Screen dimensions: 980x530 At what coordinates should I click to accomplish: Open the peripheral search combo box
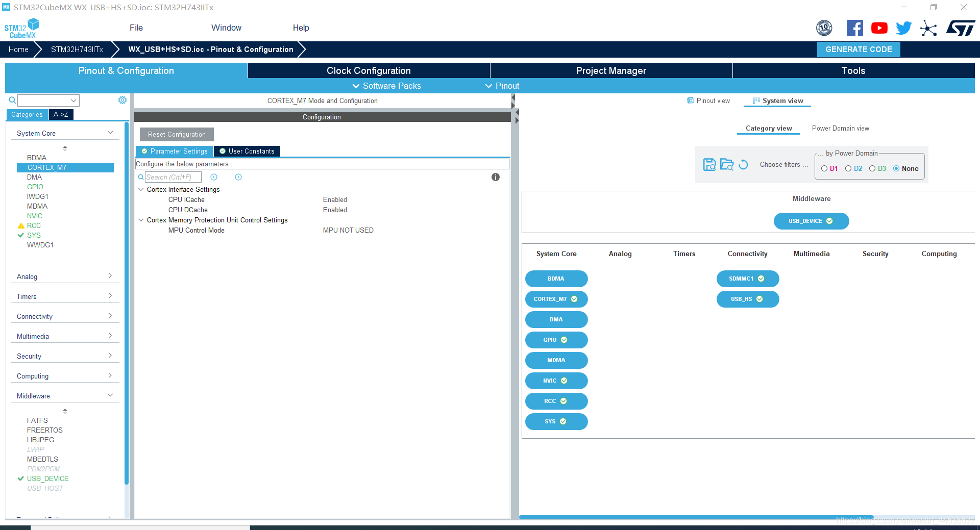(x=48, y=100)
